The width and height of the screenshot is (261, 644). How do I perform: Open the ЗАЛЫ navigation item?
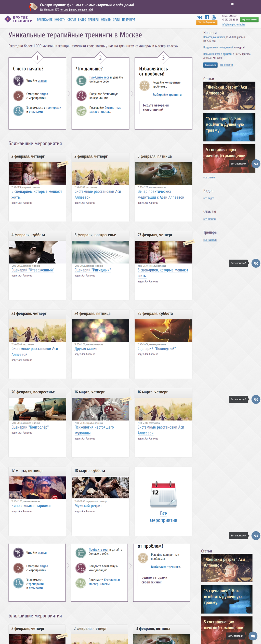point(116,20)
